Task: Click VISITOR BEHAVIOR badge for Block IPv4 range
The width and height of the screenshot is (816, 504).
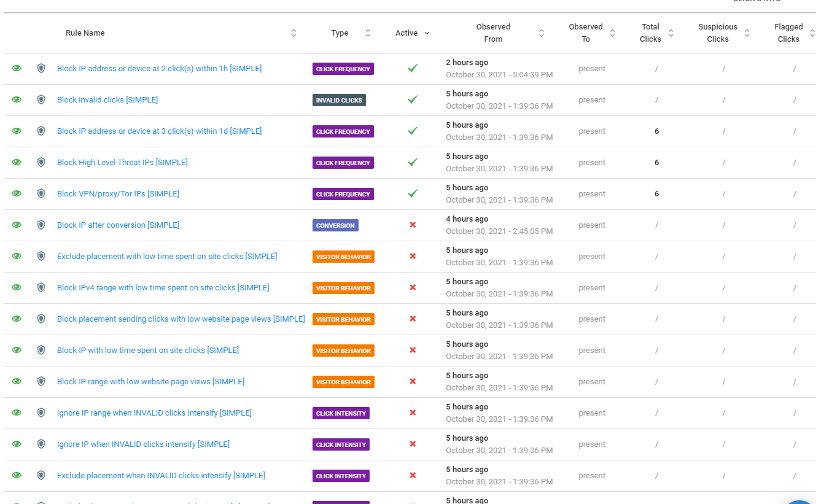Action: click(x=343, y=288)
